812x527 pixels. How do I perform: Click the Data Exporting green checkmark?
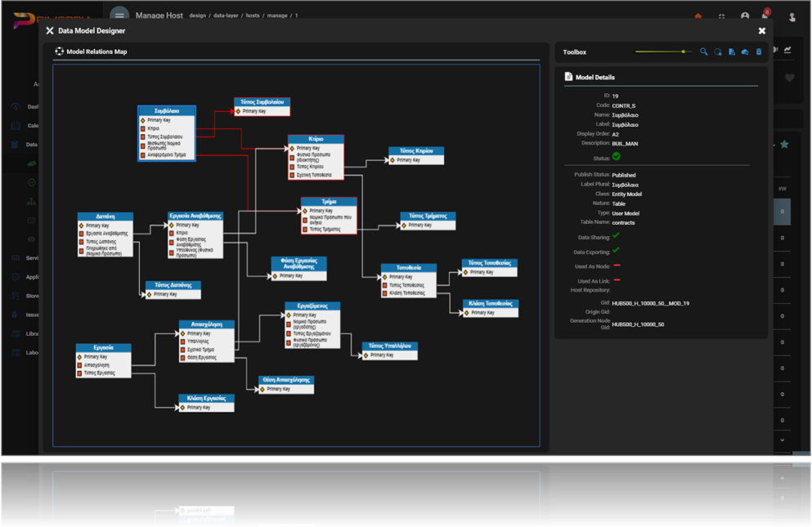(x=617, y=251)
